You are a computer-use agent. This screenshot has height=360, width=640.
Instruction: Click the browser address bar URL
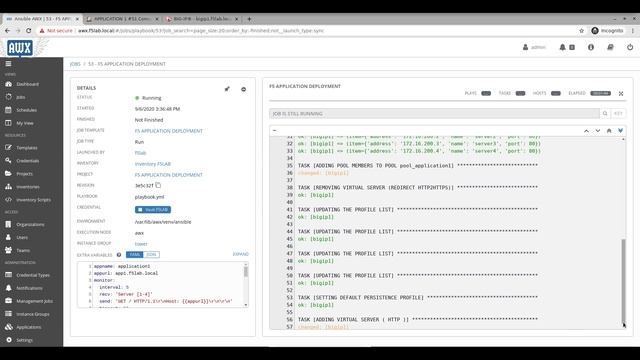click(x=201, y=31)
